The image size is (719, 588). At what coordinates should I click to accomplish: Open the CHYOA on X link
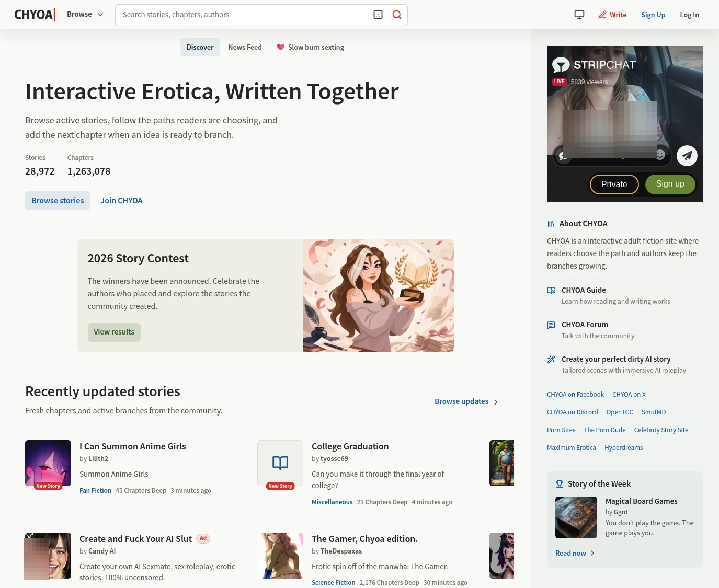pyautogui.click(x=629, y=395)
